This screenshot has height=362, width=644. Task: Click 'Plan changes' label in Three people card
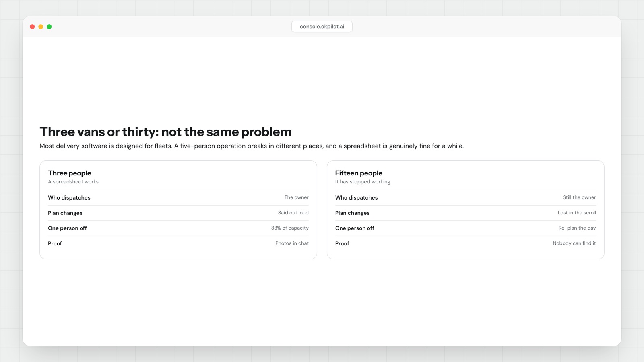65,213
